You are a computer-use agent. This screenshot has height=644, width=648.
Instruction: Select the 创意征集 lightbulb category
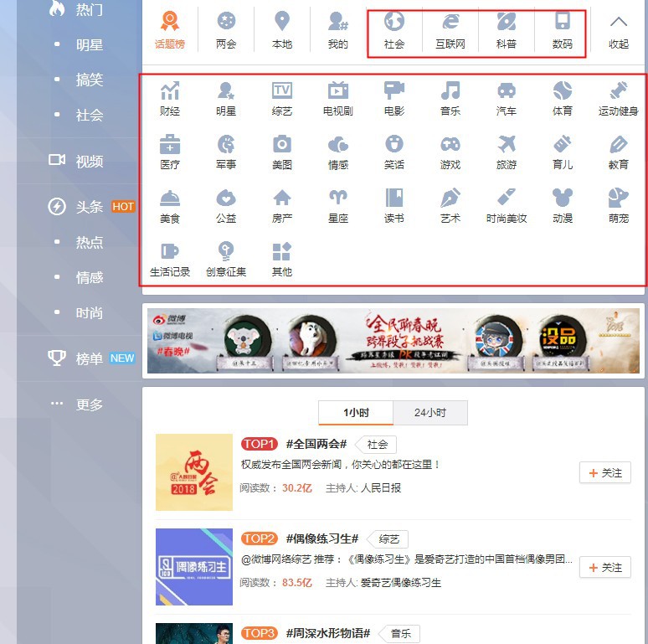pos(226,260)
